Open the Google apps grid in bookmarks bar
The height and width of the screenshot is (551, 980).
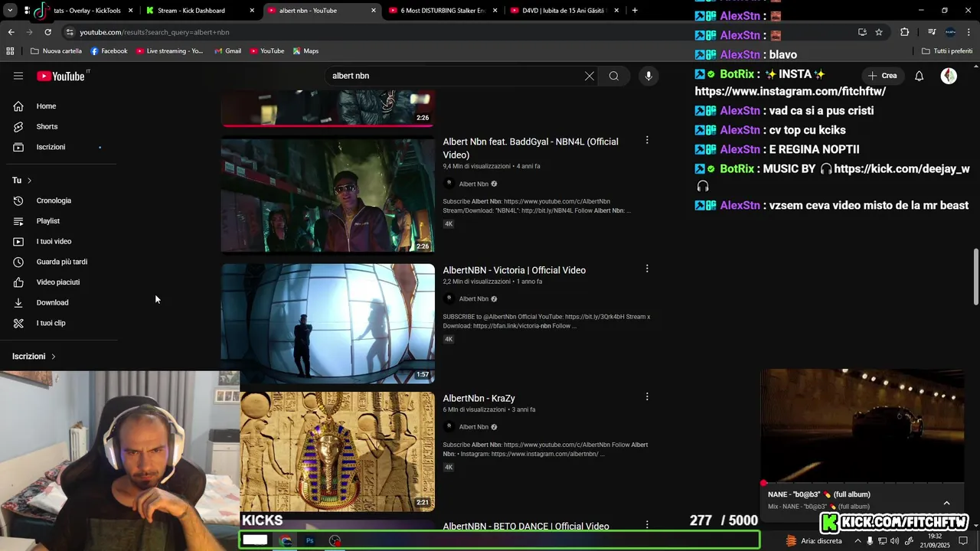pyautogui.click(x=10, y=51)
